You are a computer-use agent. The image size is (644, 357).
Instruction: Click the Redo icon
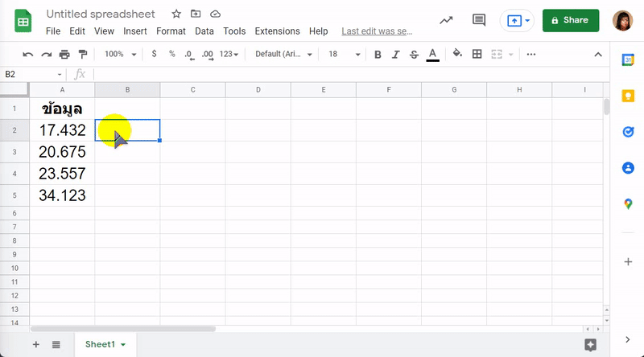pyautogui.click(x=46, y=54)
